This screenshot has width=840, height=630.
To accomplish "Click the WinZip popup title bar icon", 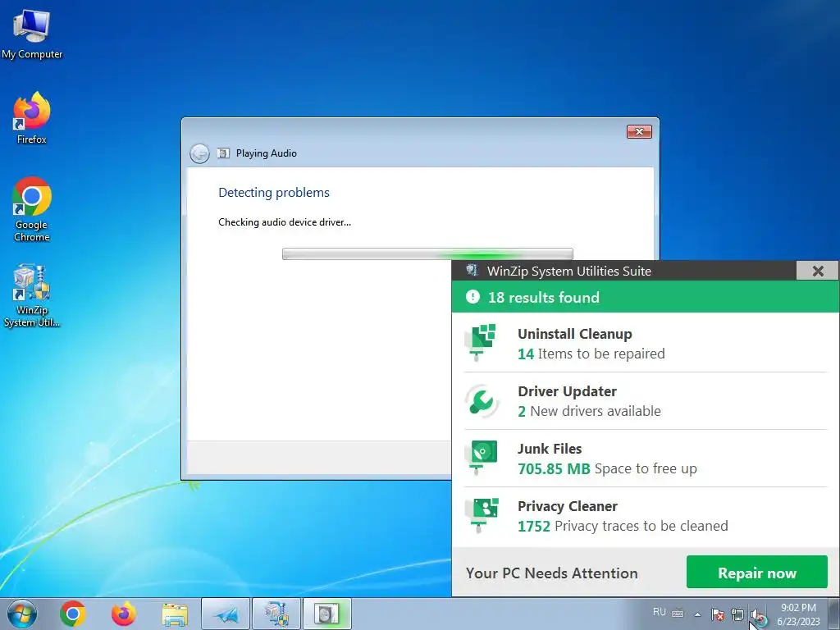I will pyautogui.click(x=472, y=270).
